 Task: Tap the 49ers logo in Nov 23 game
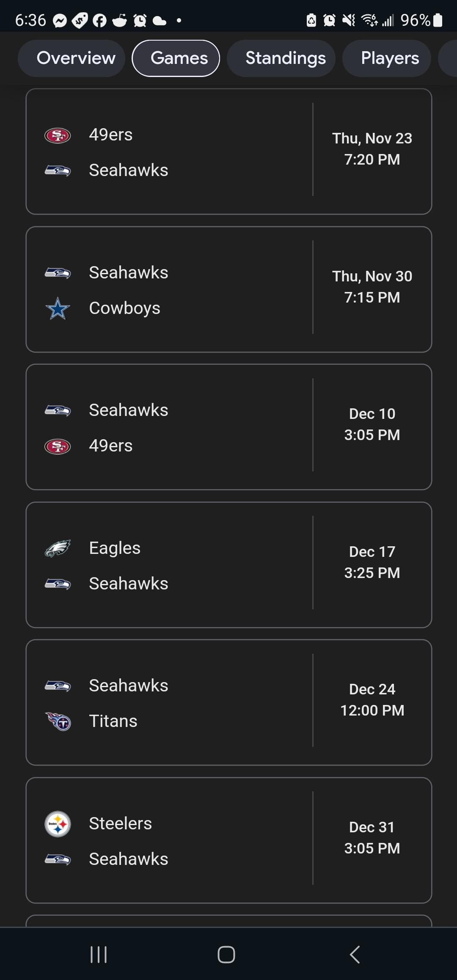point(58,135)
